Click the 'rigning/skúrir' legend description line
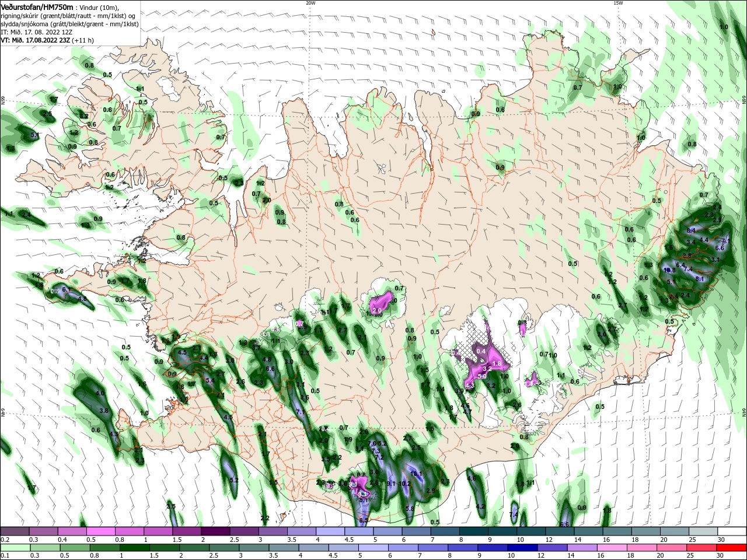The image size is (747, 560). pyautogui.click(x=68, y=16)
